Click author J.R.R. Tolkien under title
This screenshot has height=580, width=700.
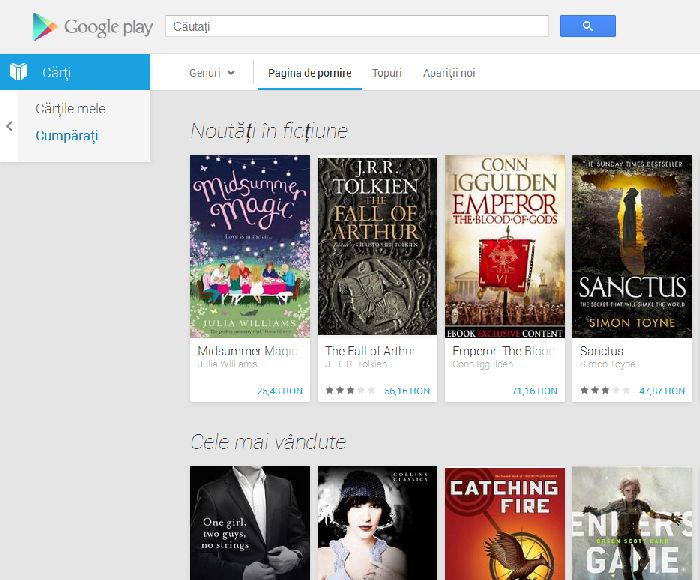(x=356, y=364)
